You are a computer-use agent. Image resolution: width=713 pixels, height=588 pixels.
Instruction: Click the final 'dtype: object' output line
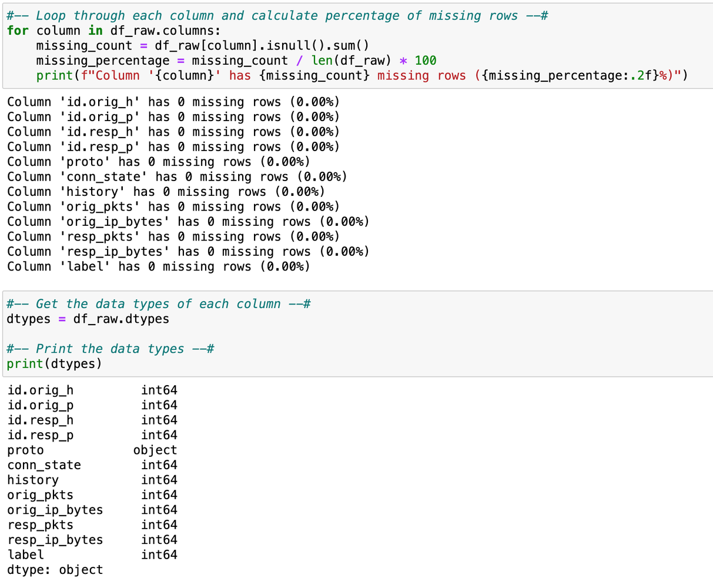click(x=55, y=570)
